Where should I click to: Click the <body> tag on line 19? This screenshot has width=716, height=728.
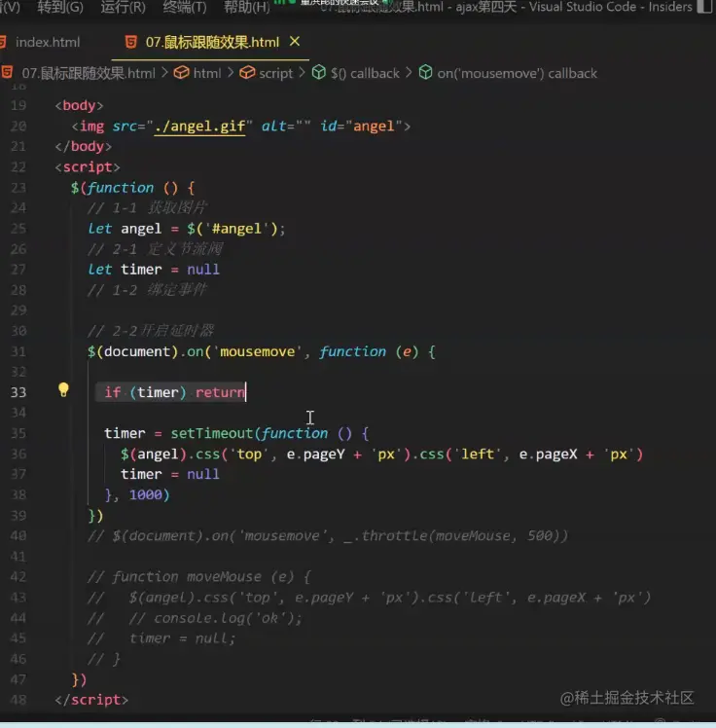(x=79, y=106)
